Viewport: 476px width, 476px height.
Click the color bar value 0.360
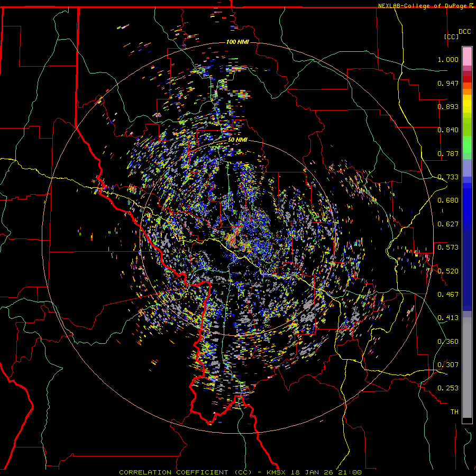(x=448, y=342)
